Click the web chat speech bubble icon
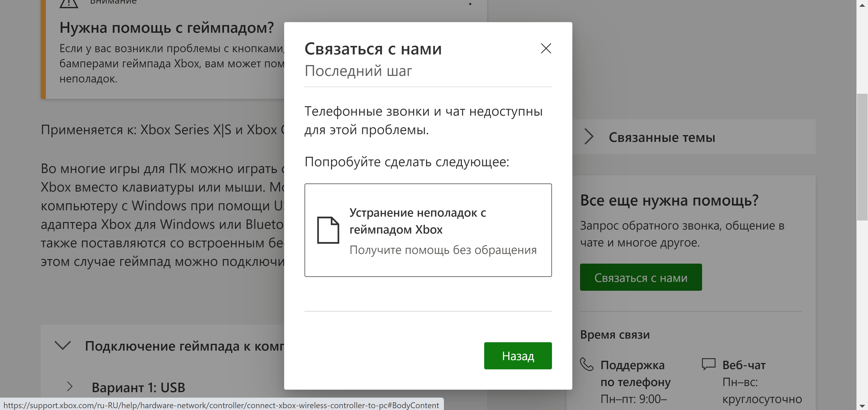This screenshot has height=410, width=868. tap(708, 364)
